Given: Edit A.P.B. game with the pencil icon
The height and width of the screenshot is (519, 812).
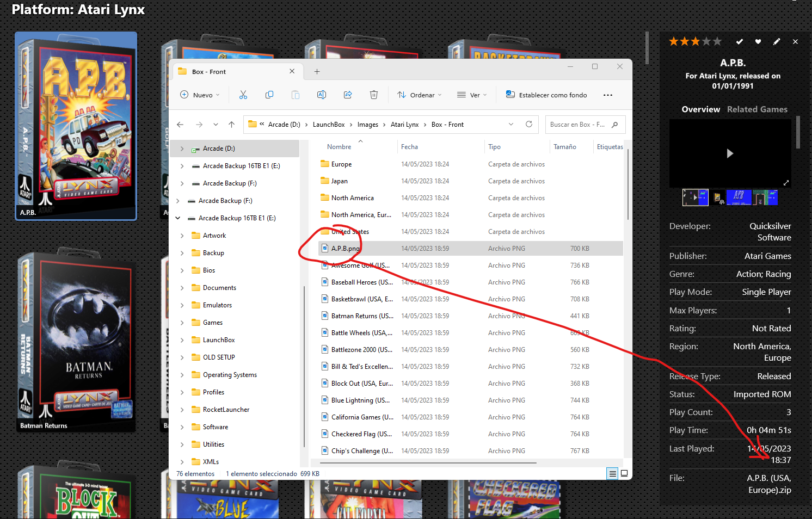Looking at the screenshot, I should (x=777, y=41).
